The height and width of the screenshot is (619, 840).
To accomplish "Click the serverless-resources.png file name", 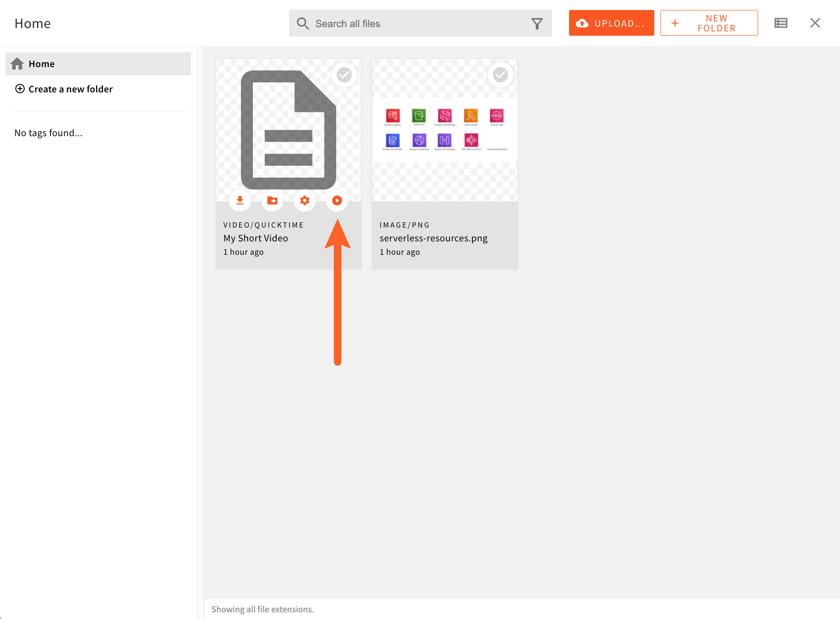I will coord(433,238).
